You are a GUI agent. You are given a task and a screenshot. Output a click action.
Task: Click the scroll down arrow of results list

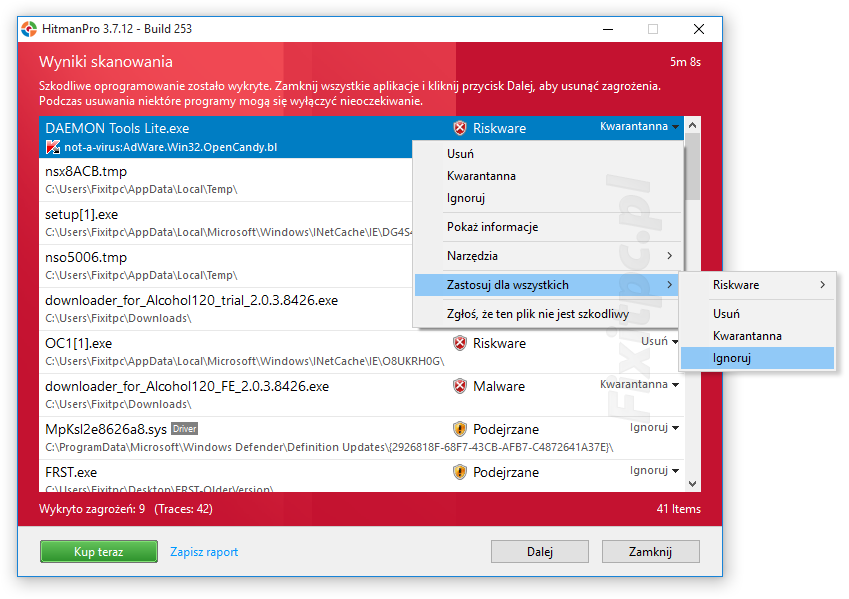pos(693,484)
